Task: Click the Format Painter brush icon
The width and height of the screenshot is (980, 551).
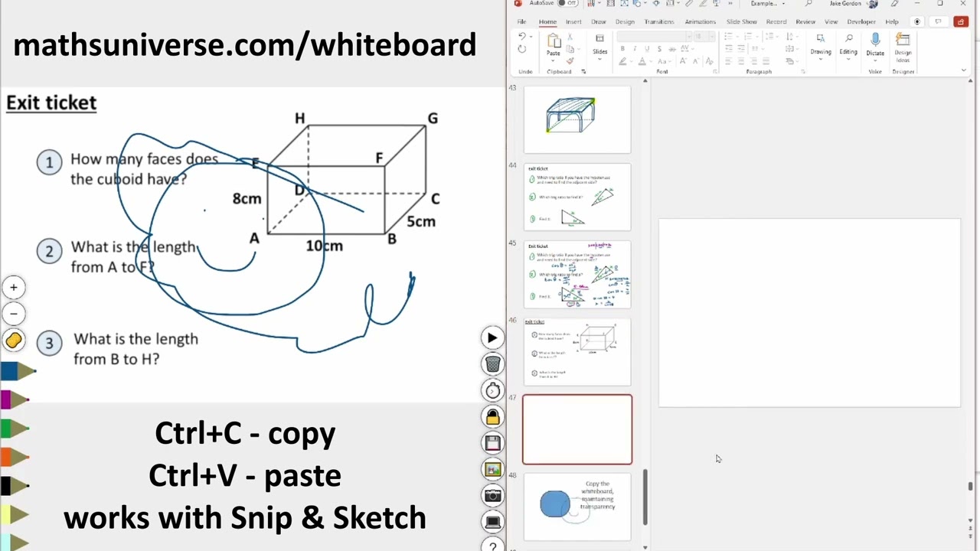Action: [570, 60]
